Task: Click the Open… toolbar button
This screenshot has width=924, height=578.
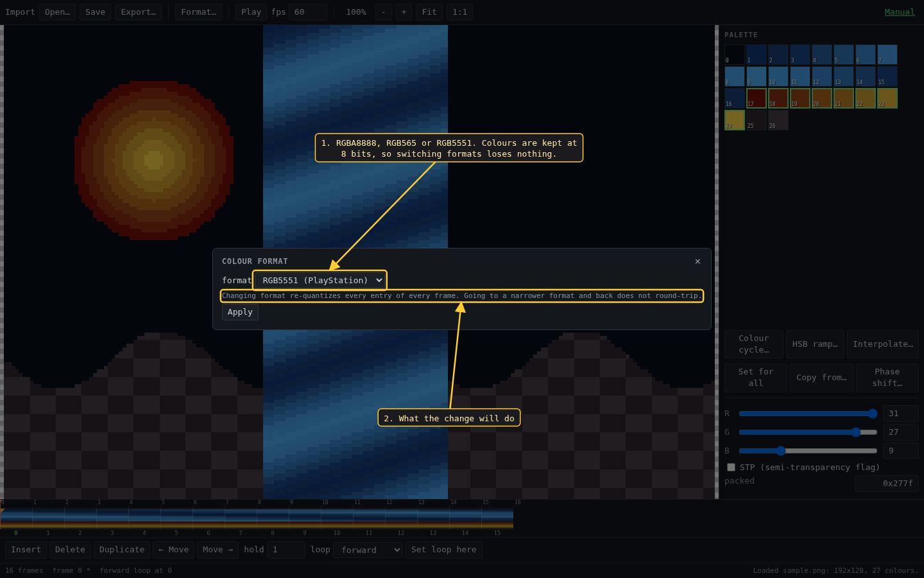Action: 57,12
